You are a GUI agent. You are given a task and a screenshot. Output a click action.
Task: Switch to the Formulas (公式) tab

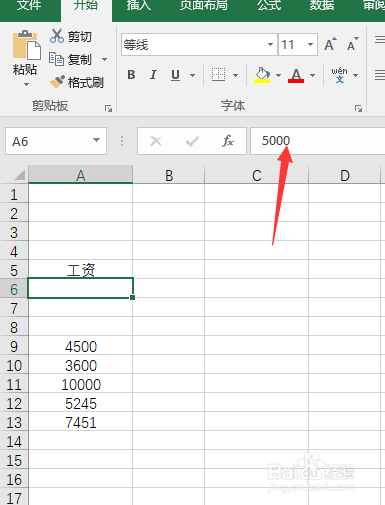(269, 6)
